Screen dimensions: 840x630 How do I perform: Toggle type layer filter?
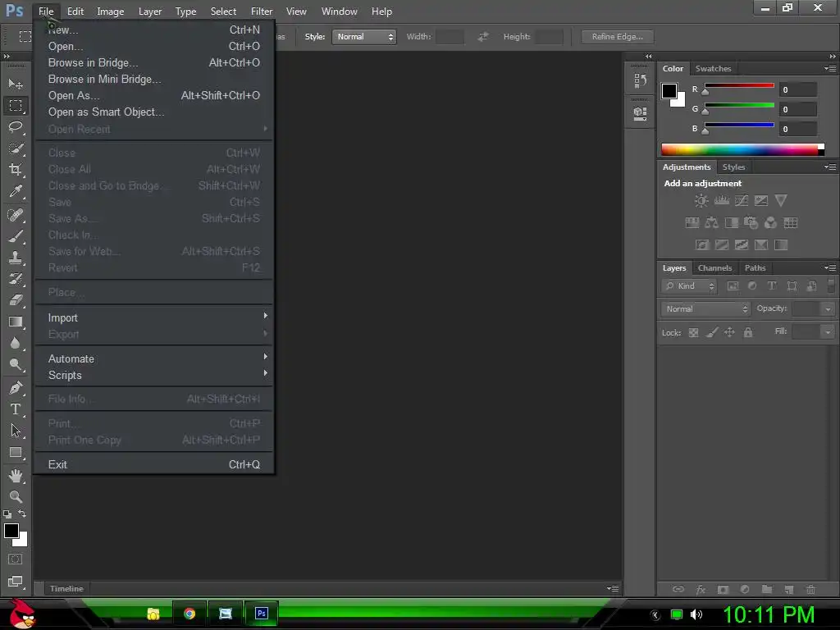(771, 286)
